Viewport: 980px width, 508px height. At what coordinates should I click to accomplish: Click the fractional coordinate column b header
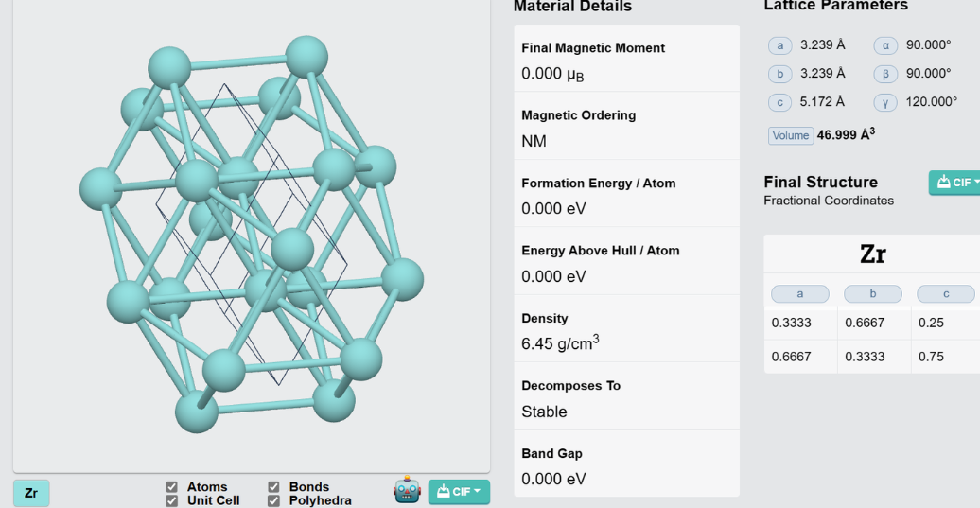pyautogui.click(x=873, y=293)
